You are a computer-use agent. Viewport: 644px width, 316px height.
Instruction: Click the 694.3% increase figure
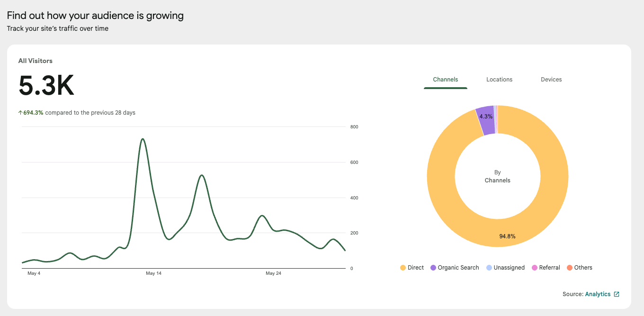tap(33, 113)
